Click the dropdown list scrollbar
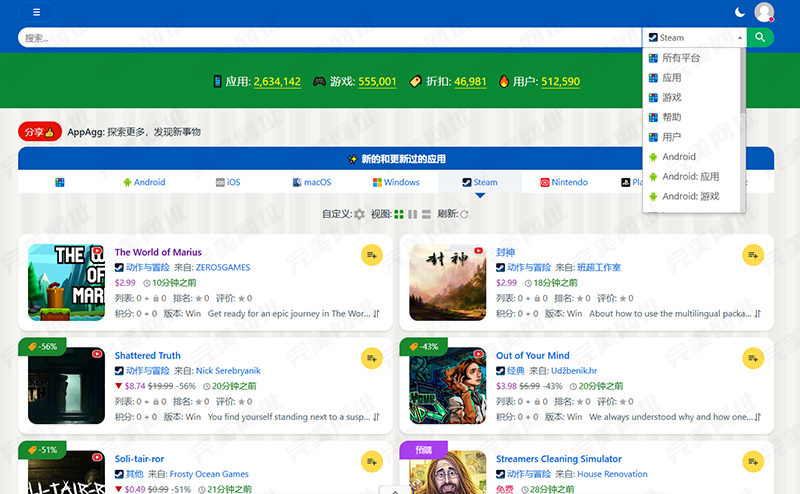This screenshot has height=494, width=800. (x=743, y=81)
